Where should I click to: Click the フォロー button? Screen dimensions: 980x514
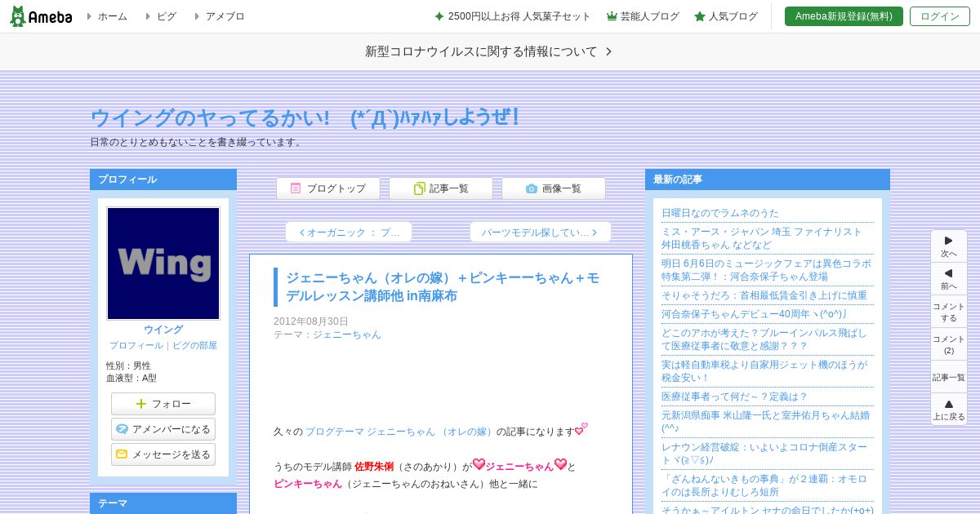(163, 404)
